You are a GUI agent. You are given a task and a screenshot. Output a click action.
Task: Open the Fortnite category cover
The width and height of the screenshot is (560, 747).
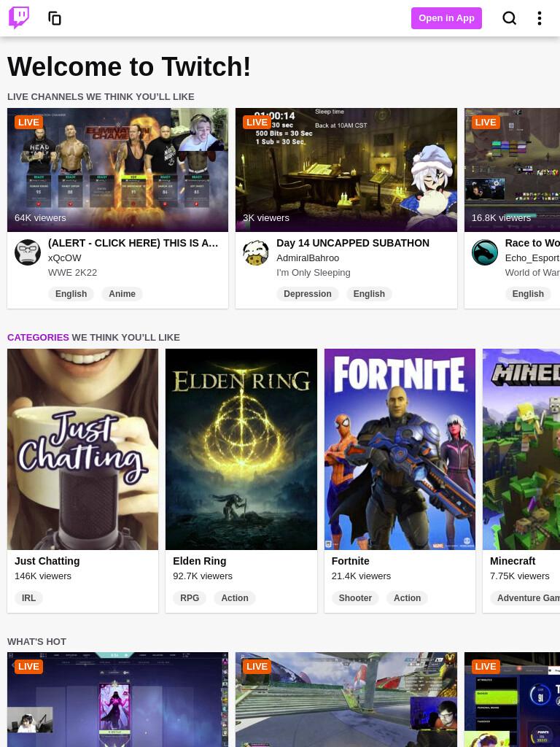pyautogui.click(x=400, y=449)
